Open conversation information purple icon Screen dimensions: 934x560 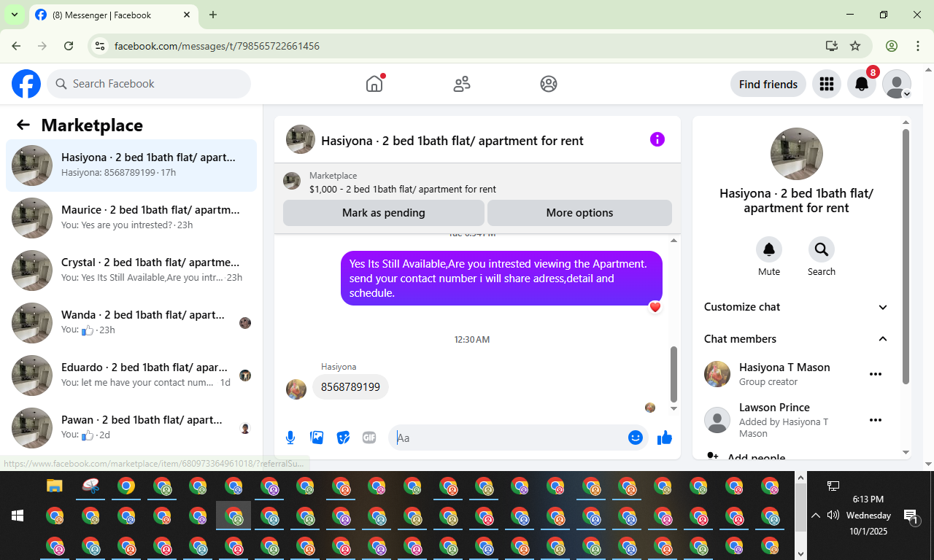pos(657,139)
